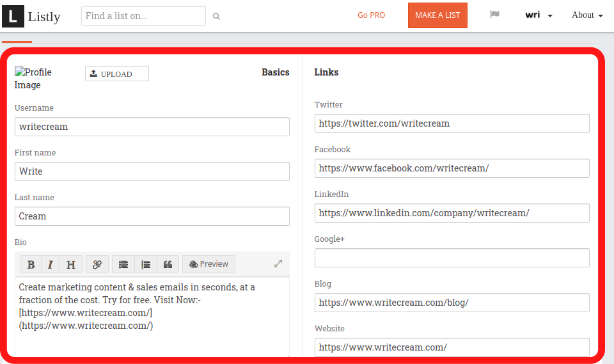Click the search magnifier icon
This screenshot has height=364, width=614.
216,16
